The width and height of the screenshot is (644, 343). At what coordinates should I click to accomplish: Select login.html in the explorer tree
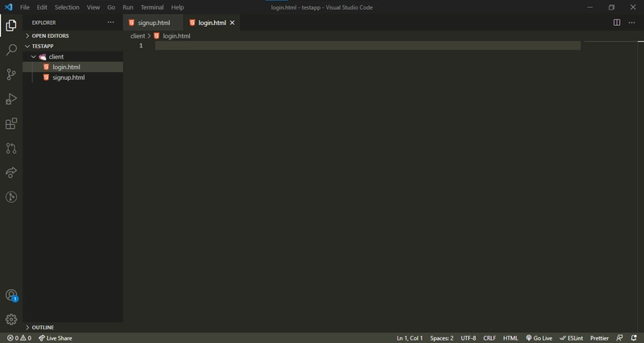[72, 67]
